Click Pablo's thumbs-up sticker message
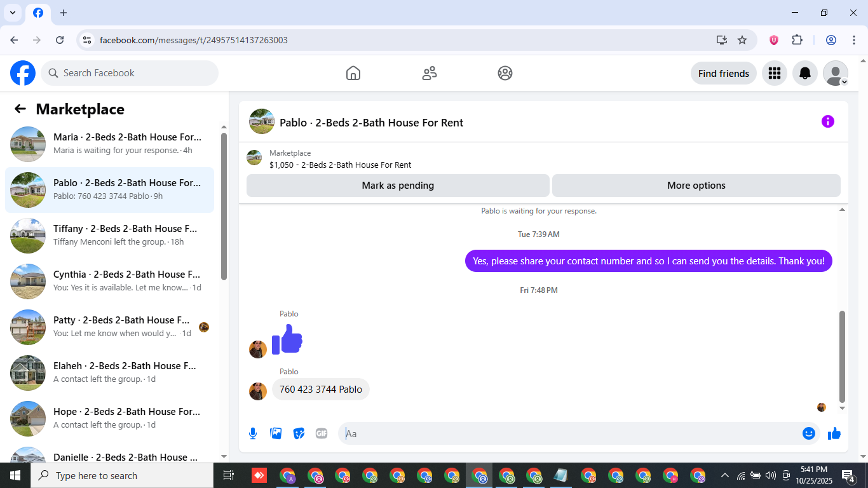The image size is (868, 488). point(287,339)
